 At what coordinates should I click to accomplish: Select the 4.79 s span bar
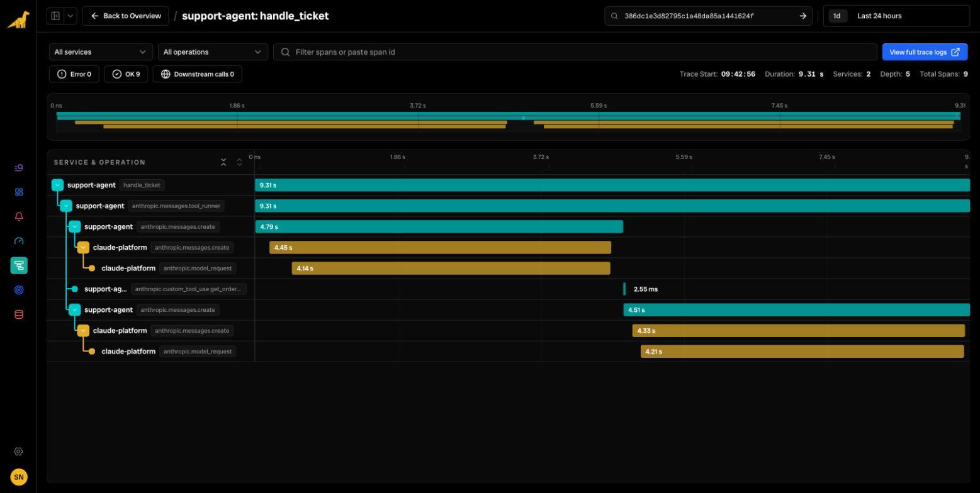tap(439, 226)
